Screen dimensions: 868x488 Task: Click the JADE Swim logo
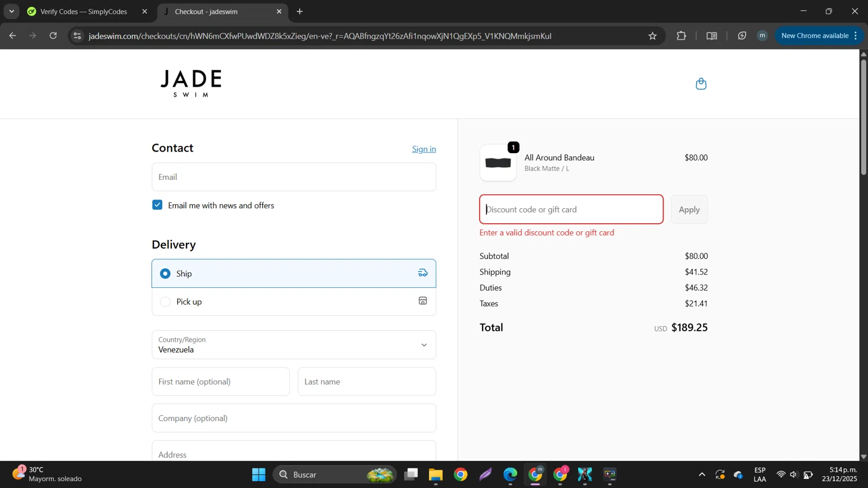click(x=192, y=83)
